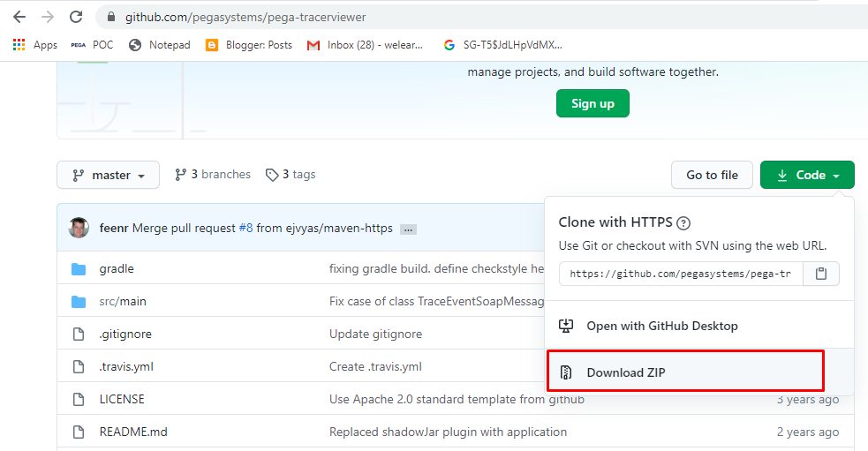Expand commit message ellipsis button
Viewport: 868px width, 451px height.
click(408, 229)
